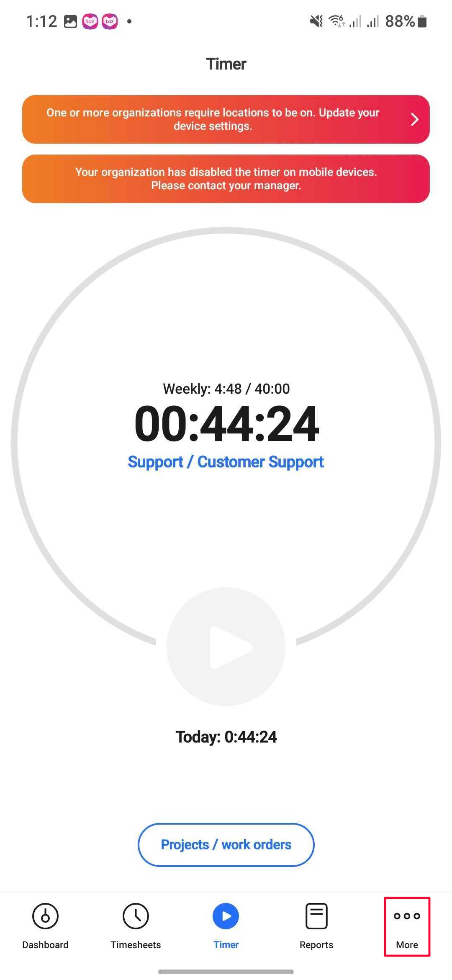
Task: Tap the location settings warning banner
Action: click(x=226, y=119)
